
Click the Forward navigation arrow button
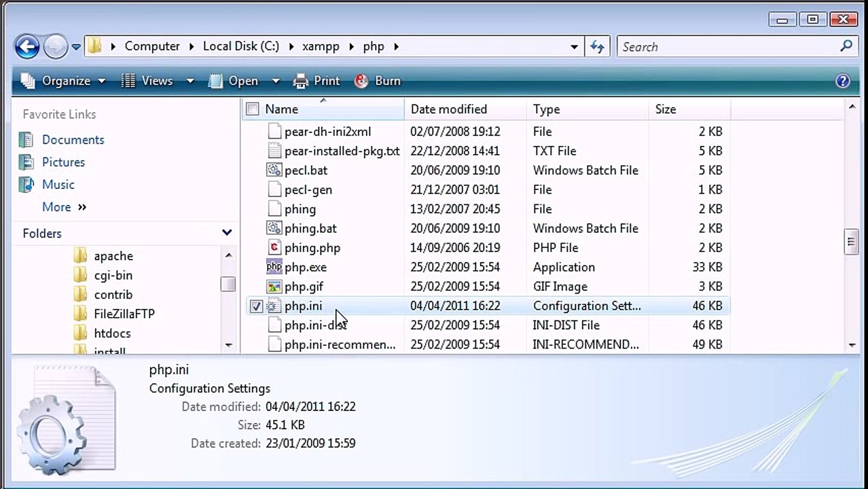pyautogui.click(x=56, y=47)
